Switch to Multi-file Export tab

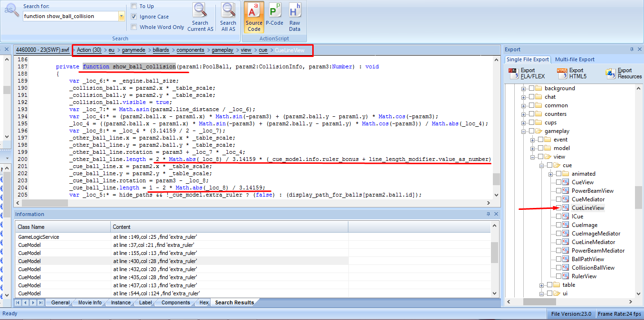[x=575, y=59]
